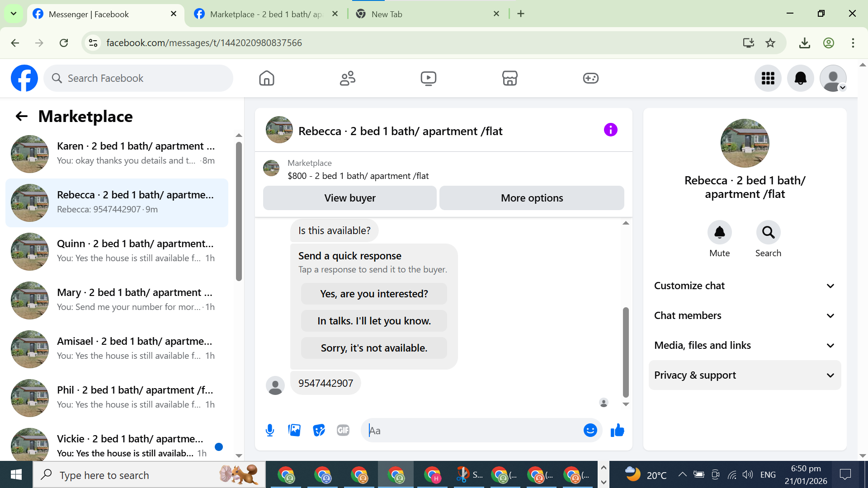868x488 pixels.
Task: Click the View buyer button
Action: (x=349, y=198)
